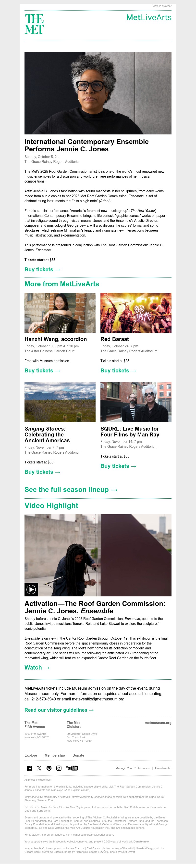Click the MetLiveArts header logo
The height and width of the screenshot is (868, 196).
pos(149,17)
